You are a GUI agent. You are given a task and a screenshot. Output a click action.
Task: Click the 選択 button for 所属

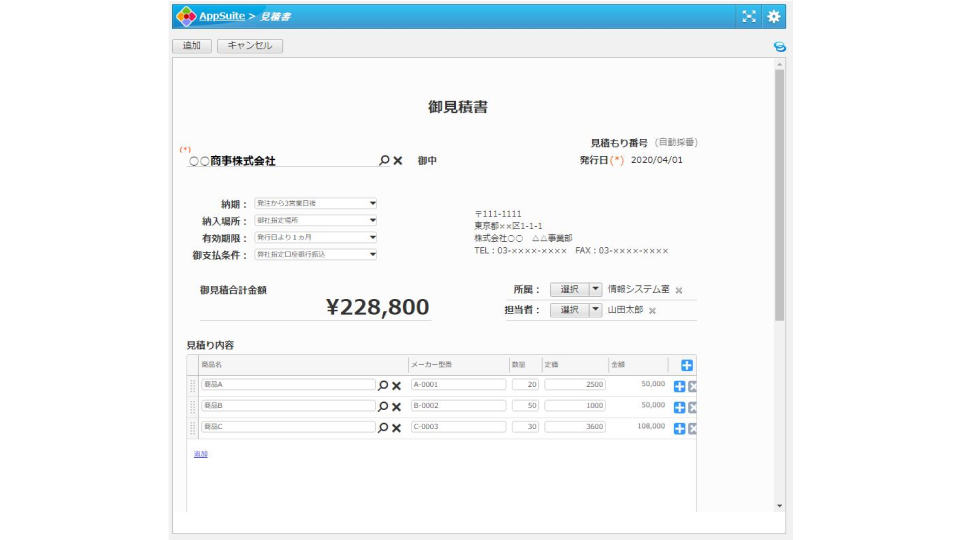(x=569, y=289)
